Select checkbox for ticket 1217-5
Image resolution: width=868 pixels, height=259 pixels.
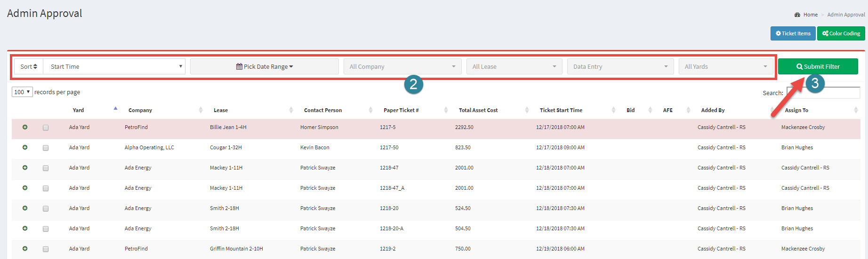tap(46, 128)
